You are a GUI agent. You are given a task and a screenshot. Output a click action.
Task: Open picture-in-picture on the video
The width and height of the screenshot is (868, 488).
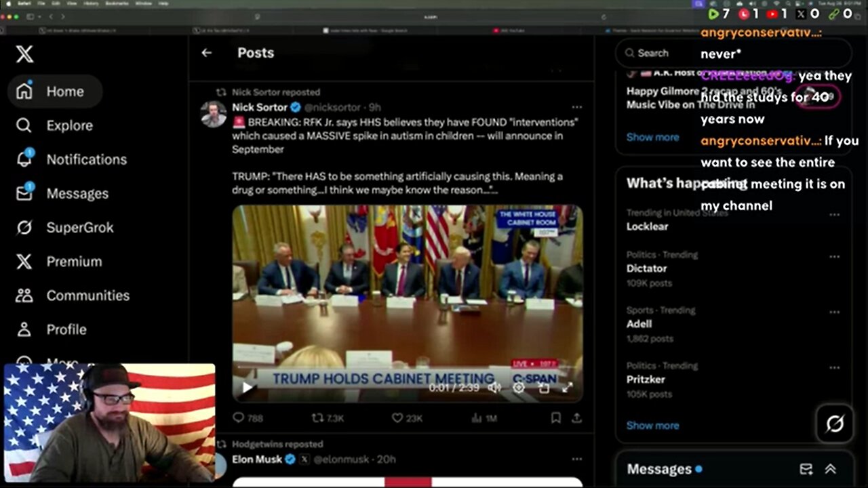[543, 388]
